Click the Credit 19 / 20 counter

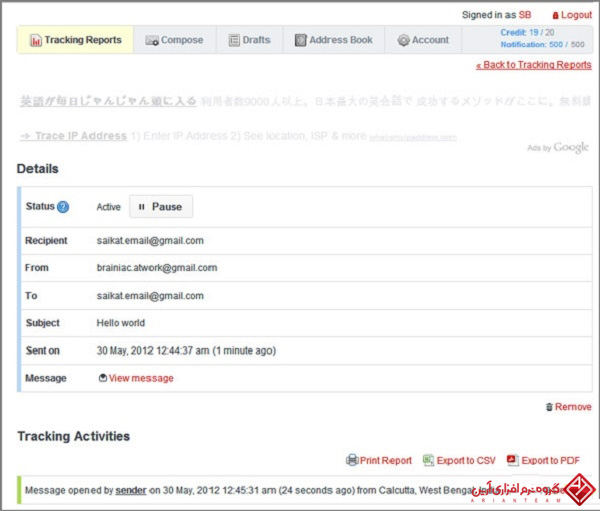point(527,33)
